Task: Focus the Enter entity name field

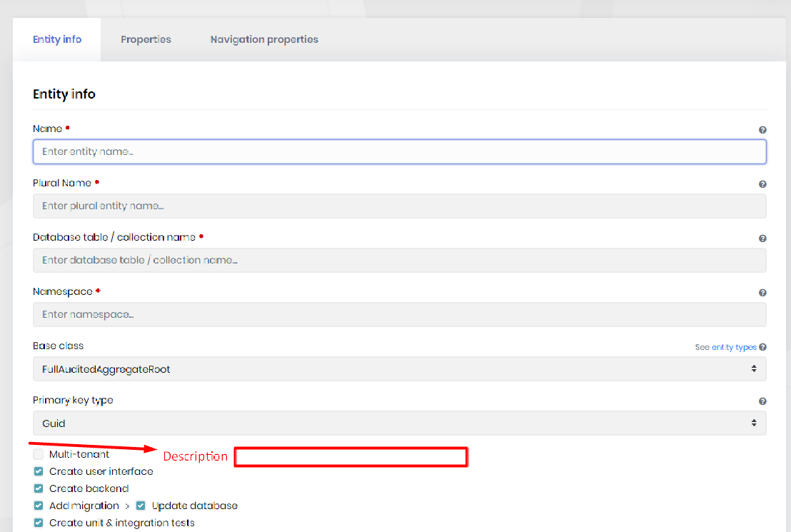Action: coord(399,151)
